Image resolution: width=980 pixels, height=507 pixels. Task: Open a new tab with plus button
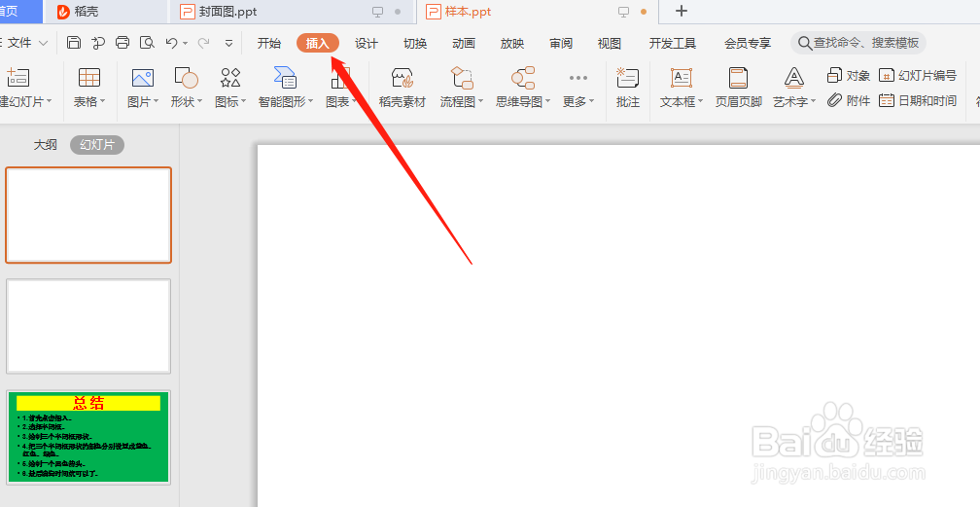tap(682, 12)
